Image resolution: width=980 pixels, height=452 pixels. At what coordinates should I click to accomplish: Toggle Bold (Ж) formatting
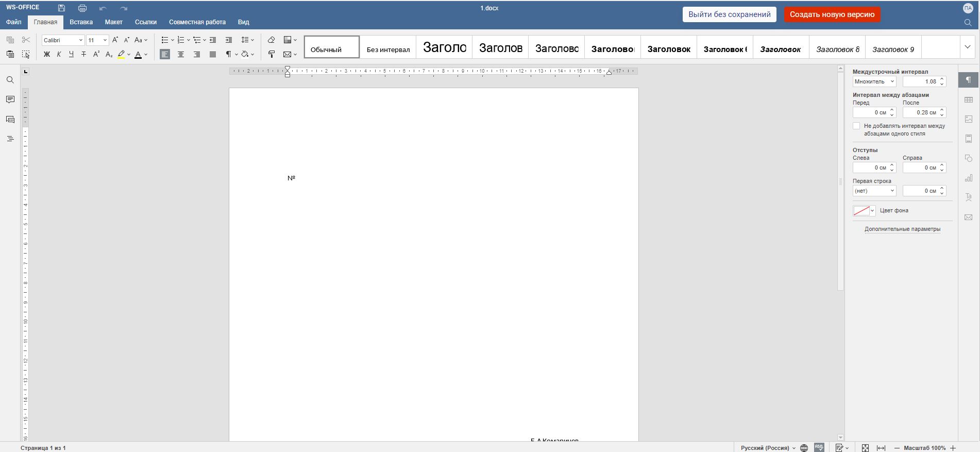[x=46, y=54]
